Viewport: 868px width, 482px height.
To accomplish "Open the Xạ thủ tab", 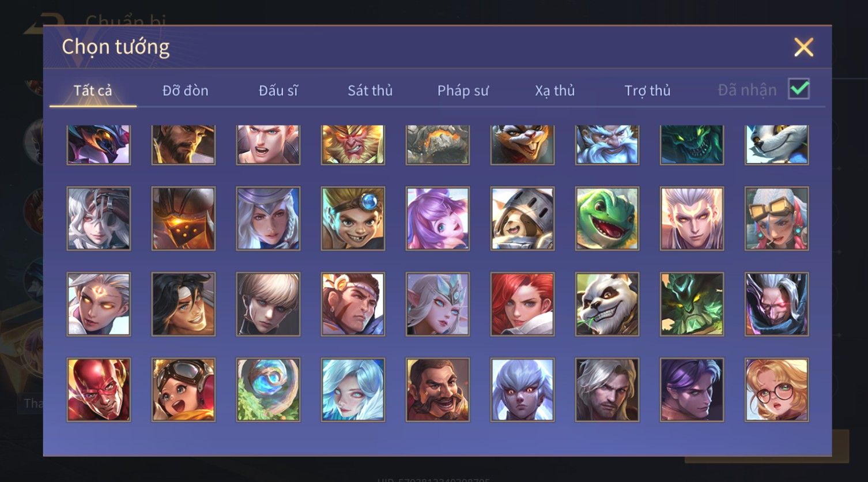I will 555,91.
